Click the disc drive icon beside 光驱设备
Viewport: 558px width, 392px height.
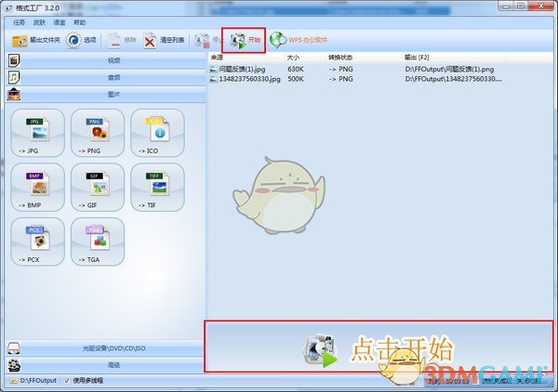pyautogui.click(x=14, y=348)
